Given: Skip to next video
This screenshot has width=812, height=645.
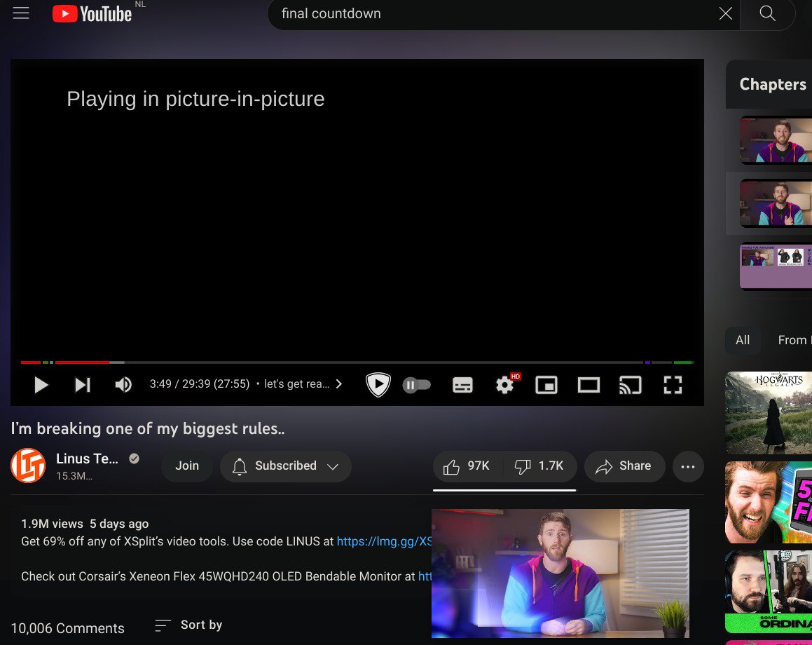Looking at the screenshot, I should click(83, 384).
